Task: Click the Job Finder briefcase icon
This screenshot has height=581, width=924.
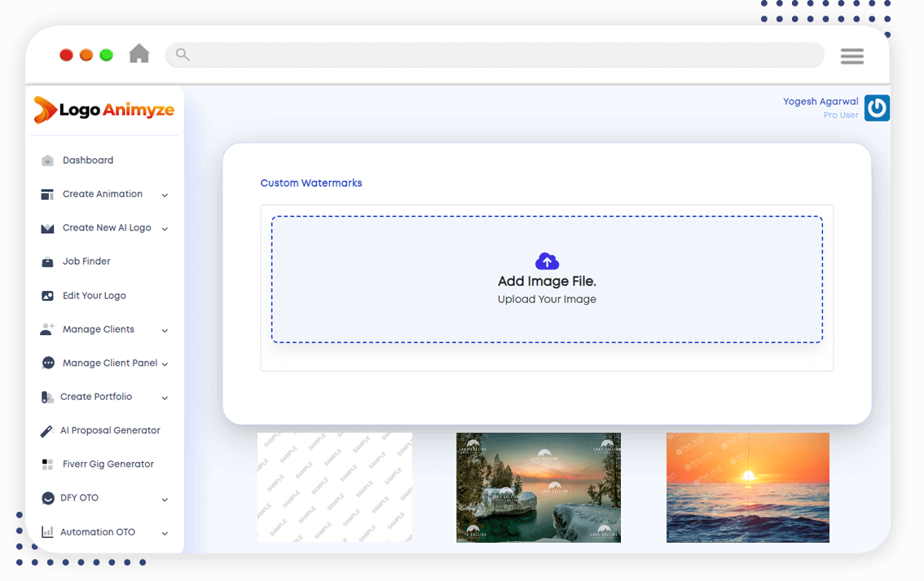Action: [x=47, y=262]
